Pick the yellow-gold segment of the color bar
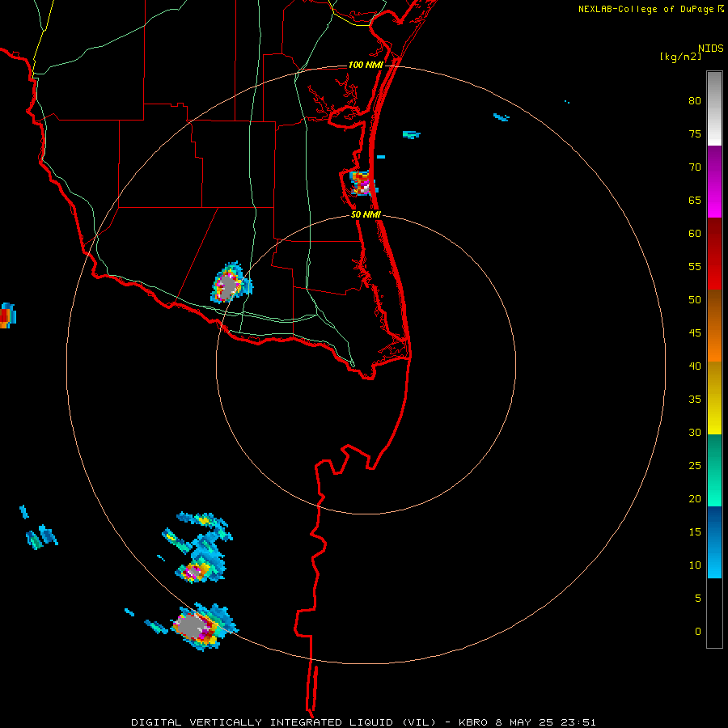This screenshot has width=728, height=728. click(x=714, y=397)
